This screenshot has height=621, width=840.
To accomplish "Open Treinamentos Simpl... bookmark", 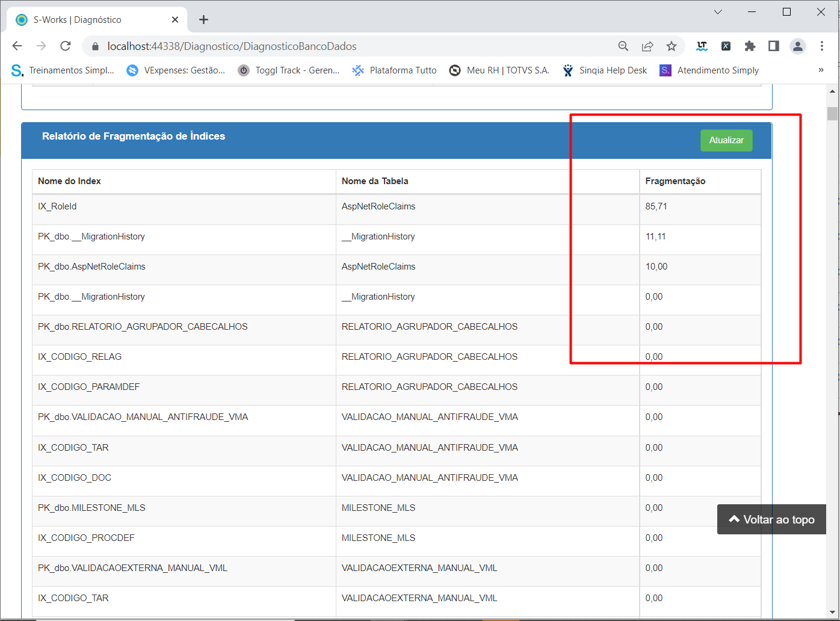I will click(63, 70).
